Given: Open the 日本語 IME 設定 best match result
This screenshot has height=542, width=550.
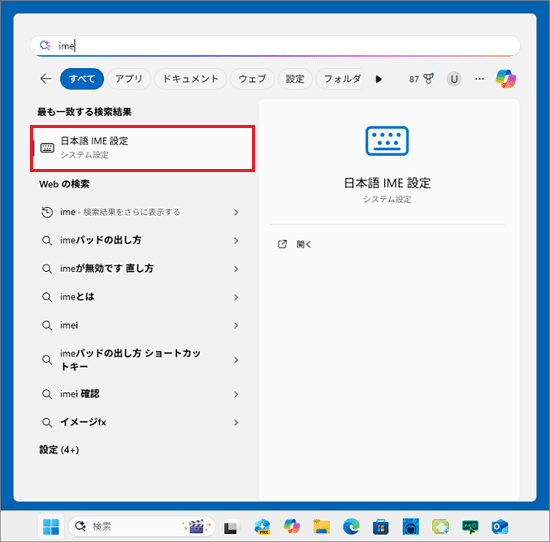Looking at the screenshot, I should (142, 148).
